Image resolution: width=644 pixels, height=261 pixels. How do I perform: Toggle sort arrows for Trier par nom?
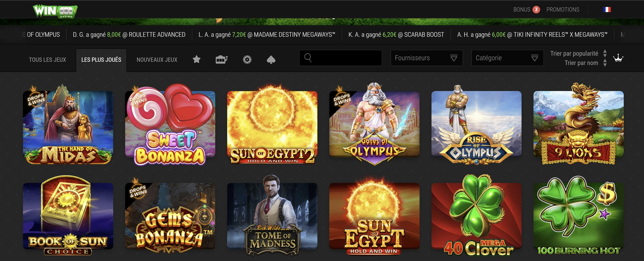tap(605, 63)
